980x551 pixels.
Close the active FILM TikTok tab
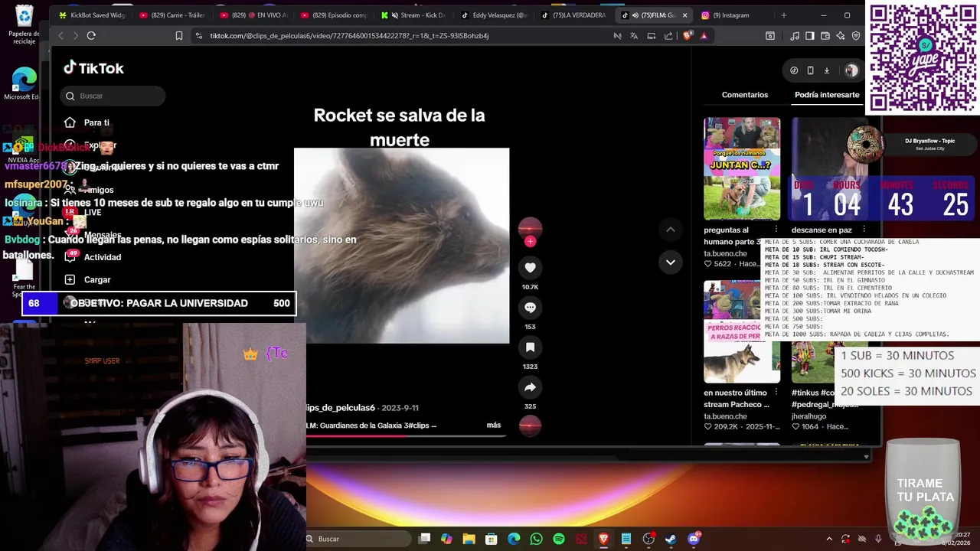click(x=684, y=15)
